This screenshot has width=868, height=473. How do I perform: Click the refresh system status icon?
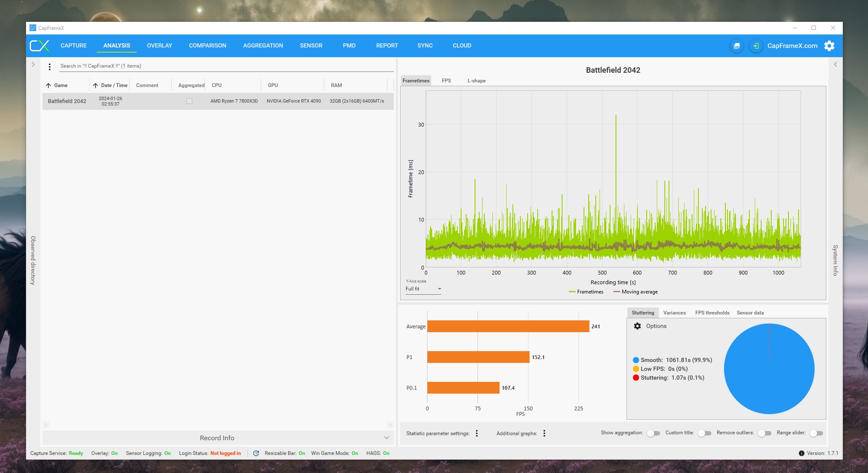[256, 453]
